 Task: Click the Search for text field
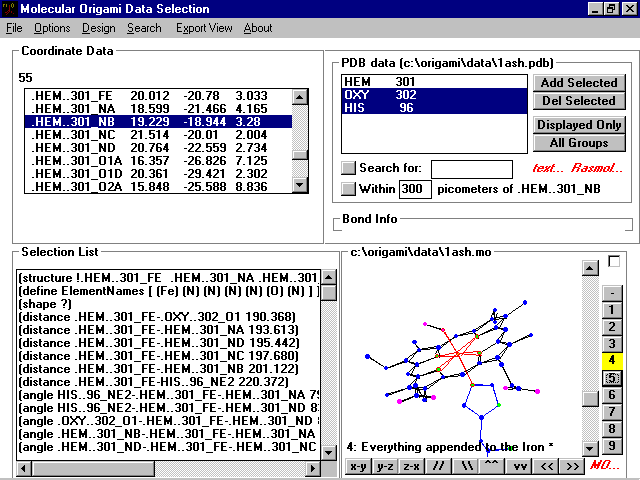coord(471,169)
